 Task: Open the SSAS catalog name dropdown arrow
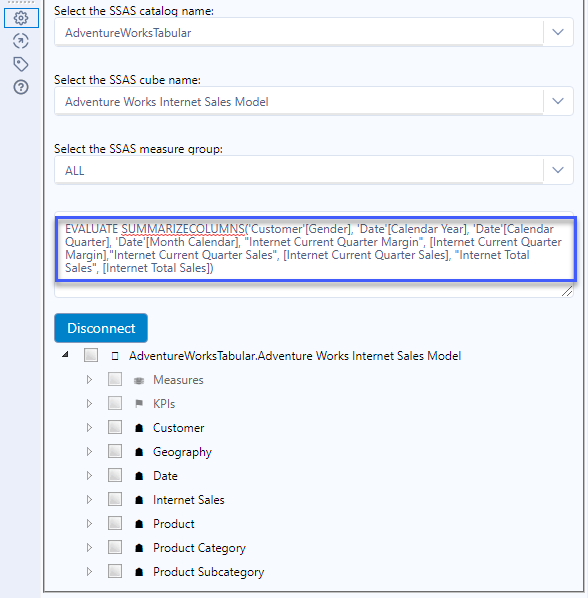point(558,32)
